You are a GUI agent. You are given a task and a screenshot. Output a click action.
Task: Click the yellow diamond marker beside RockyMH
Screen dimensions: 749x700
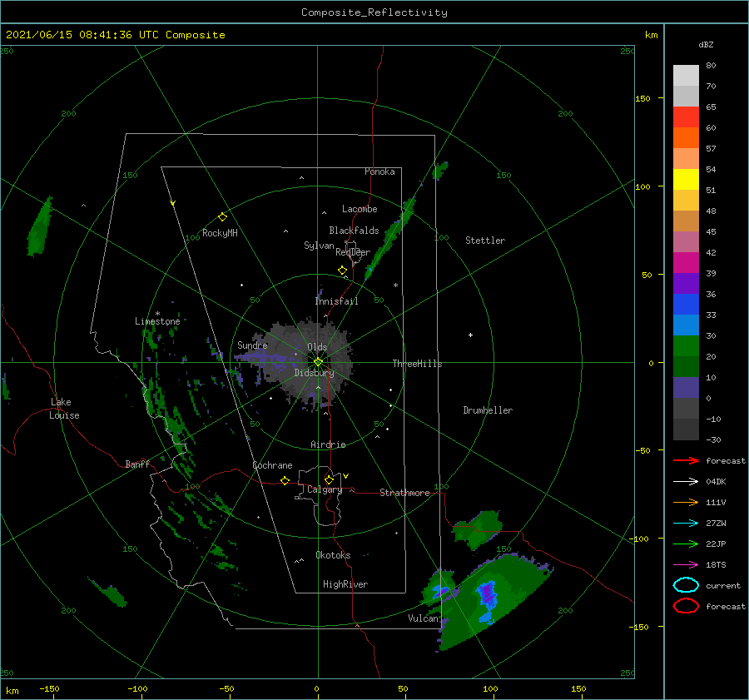222,217
